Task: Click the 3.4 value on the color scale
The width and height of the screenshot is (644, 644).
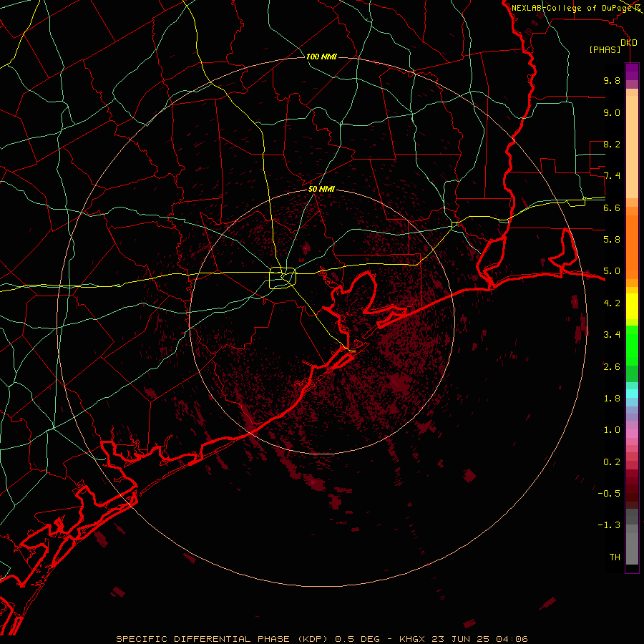Action: [x=612, y=335]
